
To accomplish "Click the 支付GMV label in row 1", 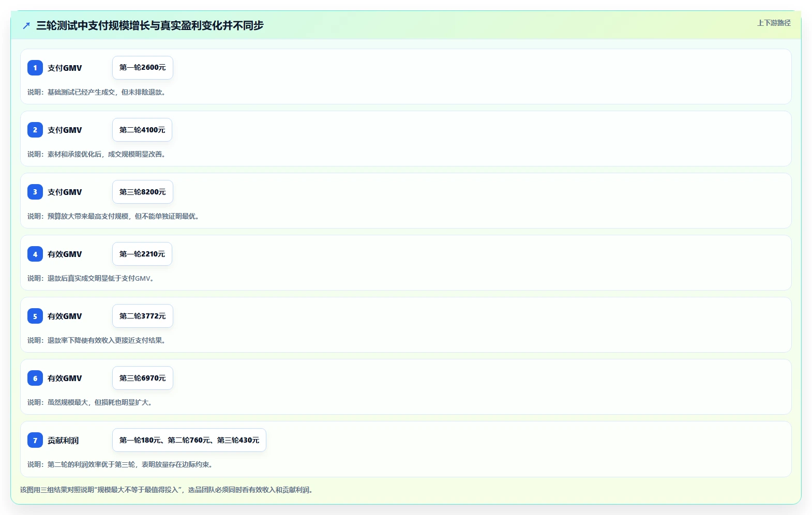I will tap(65, 68).
